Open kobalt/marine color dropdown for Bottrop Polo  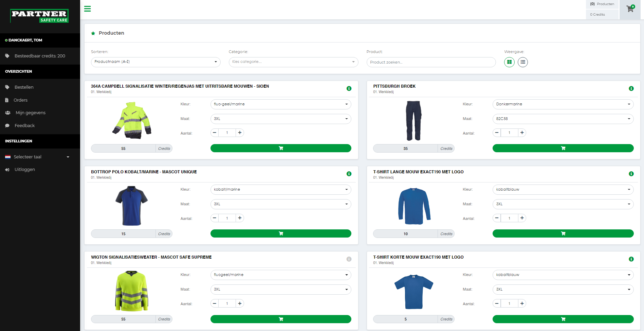[x=281, y=190]
